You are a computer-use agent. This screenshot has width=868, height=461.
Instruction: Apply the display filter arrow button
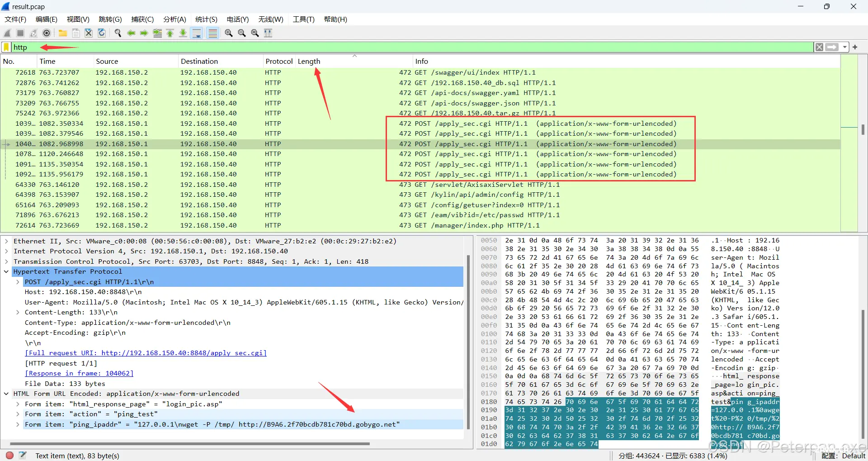832,47
